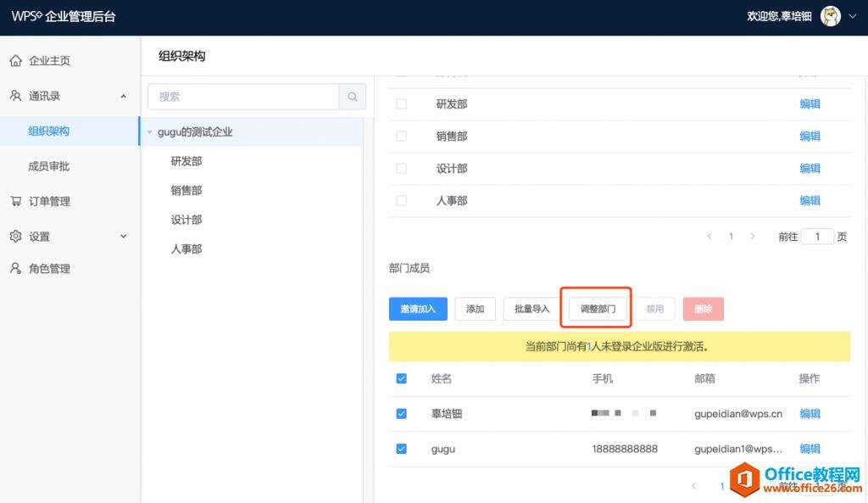Click departments page number 1

[x=731, y=237]
